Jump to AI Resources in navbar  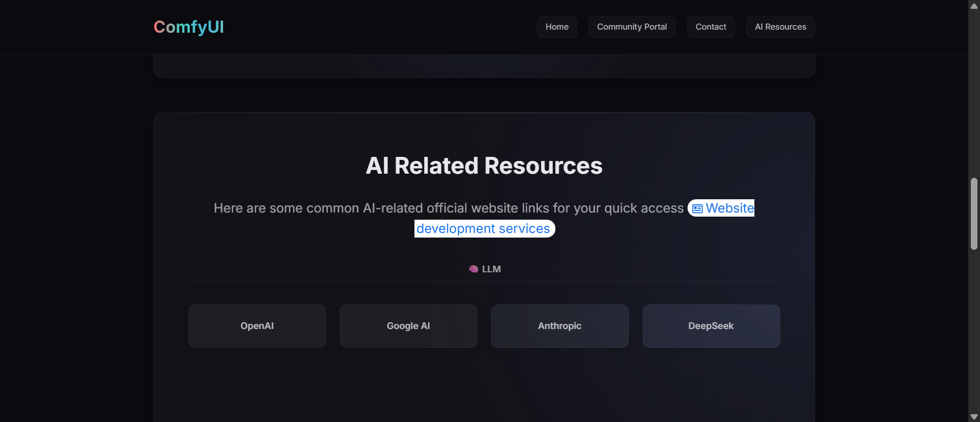point(780,27)
